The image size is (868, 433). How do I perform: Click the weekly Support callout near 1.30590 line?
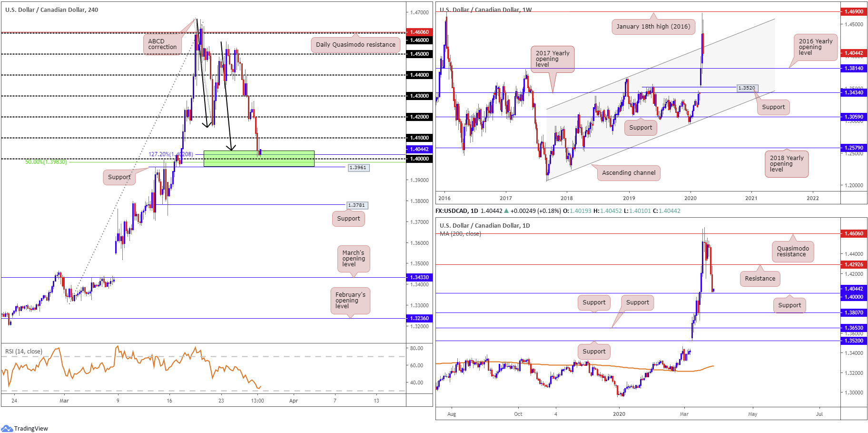tap(641, 128)
